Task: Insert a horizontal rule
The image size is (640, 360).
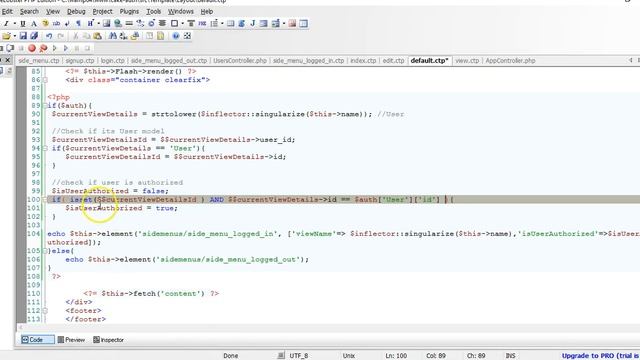Action: point(129,24)
